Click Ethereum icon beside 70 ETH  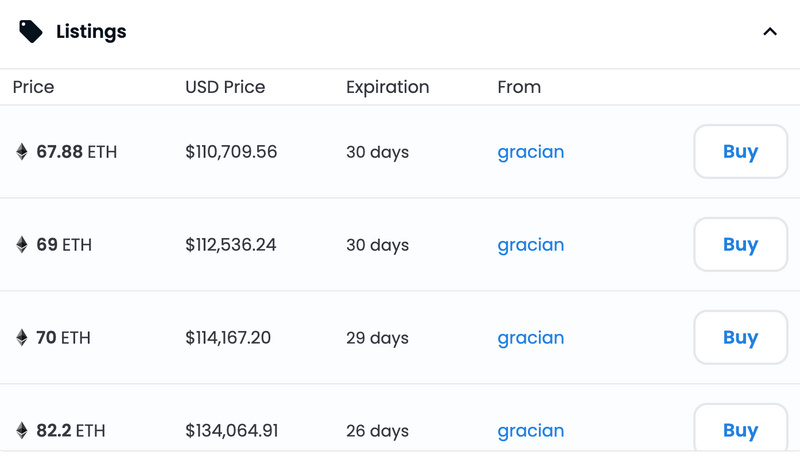point(21,337)
